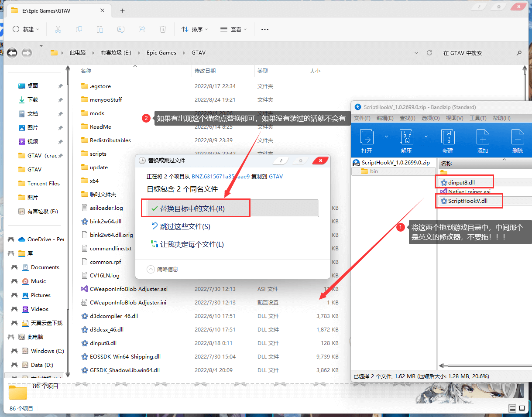Click the GTAV destination link in dialog

click(x=276, y=177)
